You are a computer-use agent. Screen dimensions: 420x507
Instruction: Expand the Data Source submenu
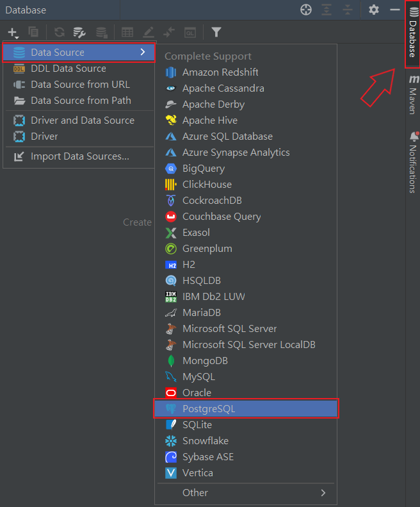point(79,52)
